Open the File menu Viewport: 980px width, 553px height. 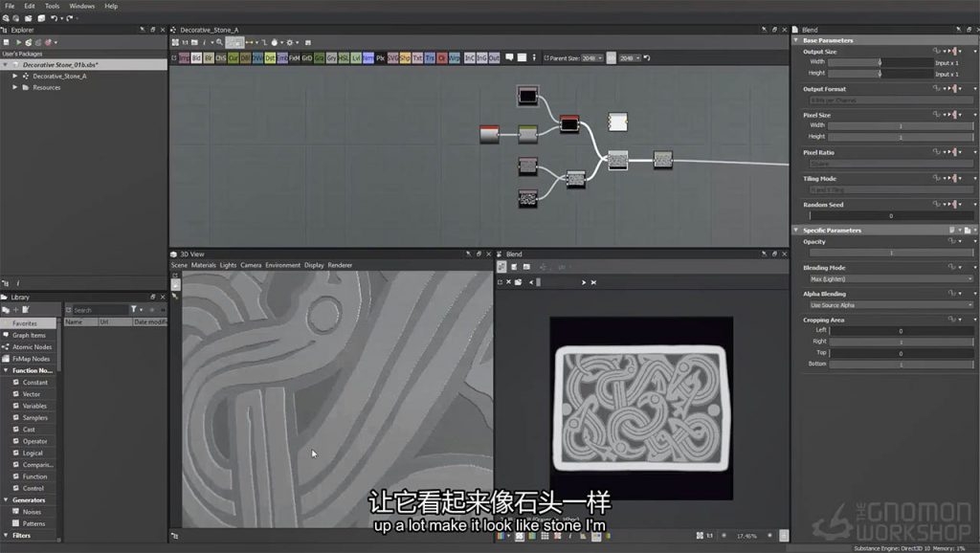coord(10,7)
